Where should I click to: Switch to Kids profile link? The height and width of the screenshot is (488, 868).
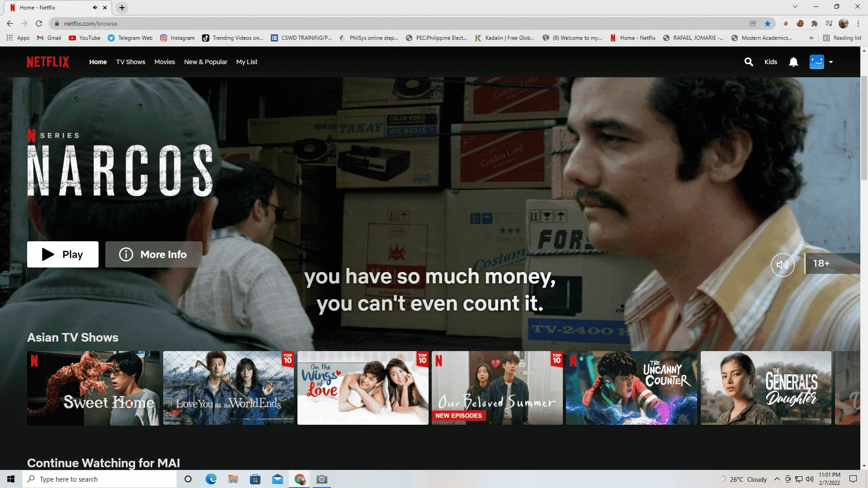click(771, 62)
